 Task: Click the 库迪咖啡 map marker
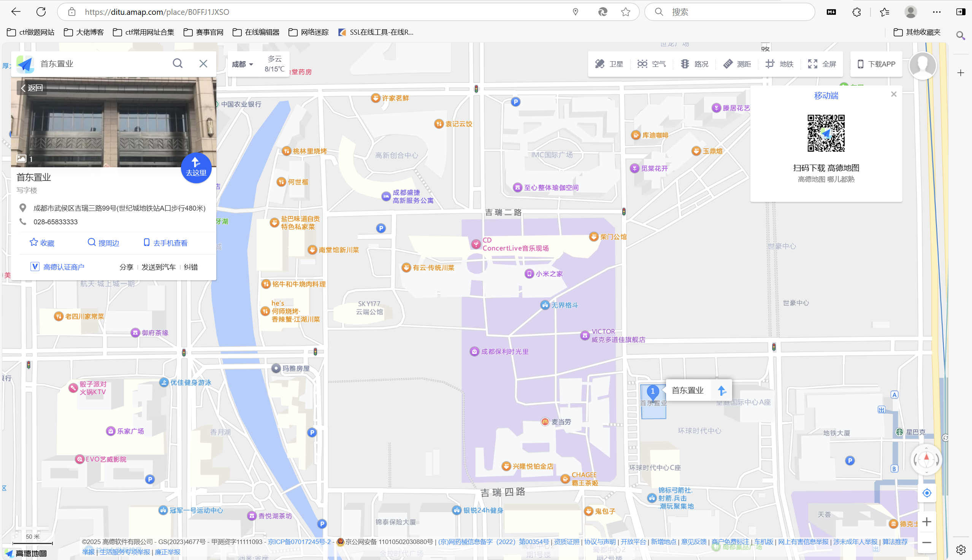pyautogui.click(x=636, y=135)
